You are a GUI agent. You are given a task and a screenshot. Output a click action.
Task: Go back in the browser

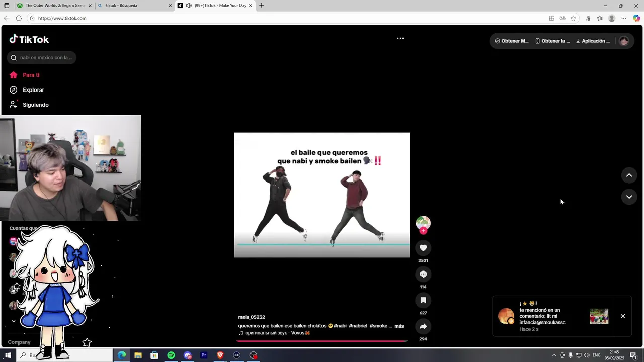coord(7,18)
